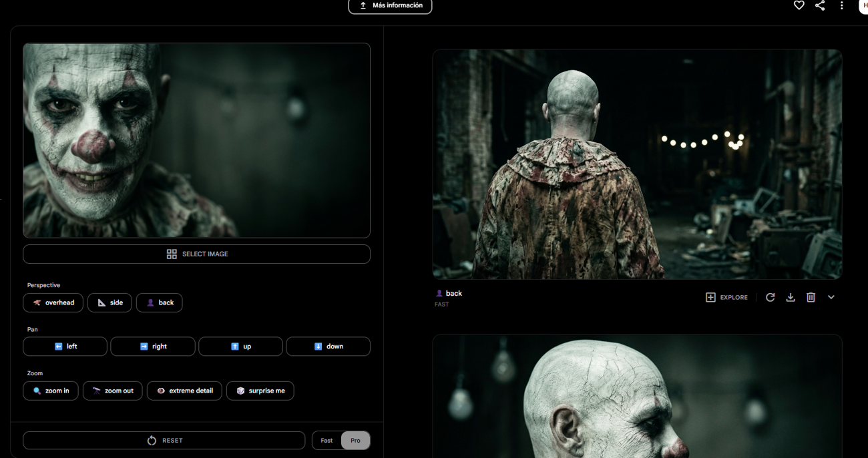Screen dimensions: 868x458
Task: Select the extreme detail option
Action: 184,391
